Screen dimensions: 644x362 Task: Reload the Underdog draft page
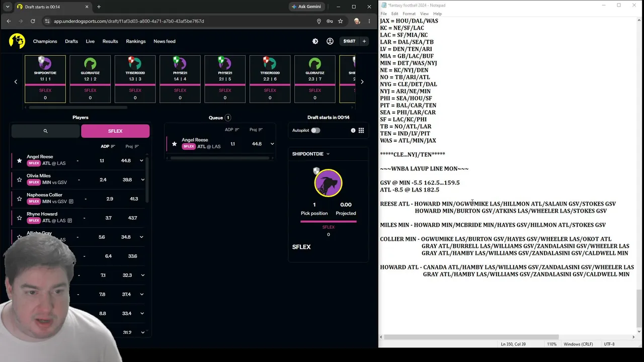click(x=33, y=21)
